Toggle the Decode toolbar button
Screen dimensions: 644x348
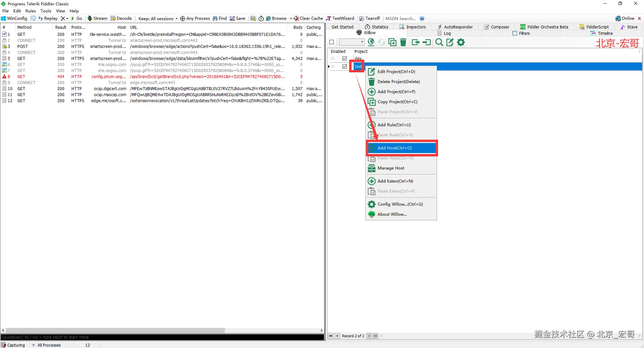(x=121, y=18)
